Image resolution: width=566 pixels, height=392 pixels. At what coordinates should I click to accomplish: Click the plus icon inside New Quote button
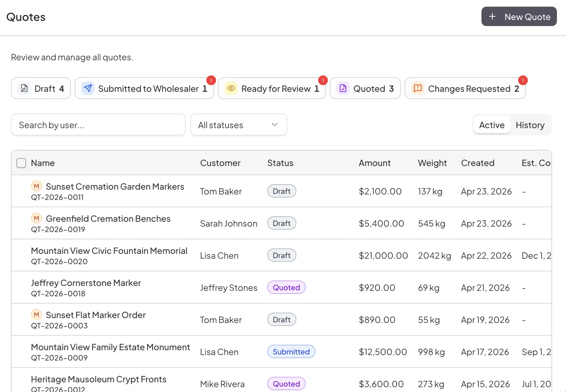[492, 16]
